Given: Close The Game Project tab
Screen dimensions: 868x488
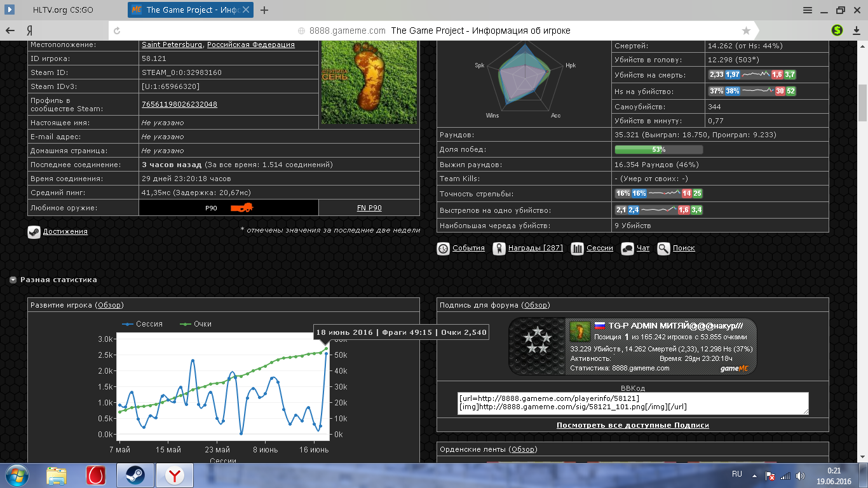Looking at the screenshot, I should tap(246, 10).
